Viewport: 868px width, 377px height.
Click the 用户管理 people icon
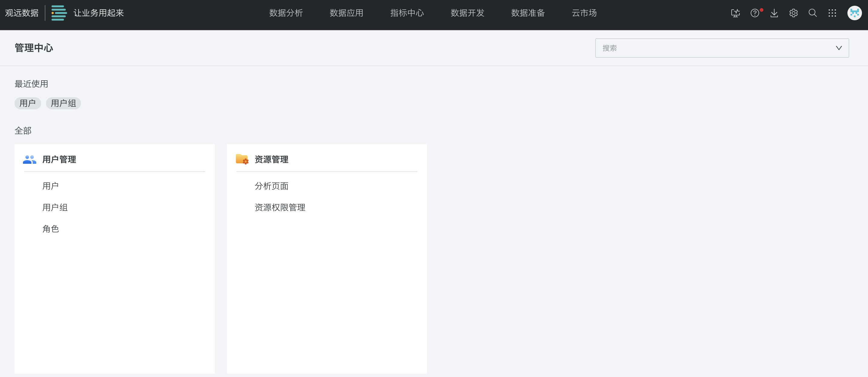click(30, 159)
